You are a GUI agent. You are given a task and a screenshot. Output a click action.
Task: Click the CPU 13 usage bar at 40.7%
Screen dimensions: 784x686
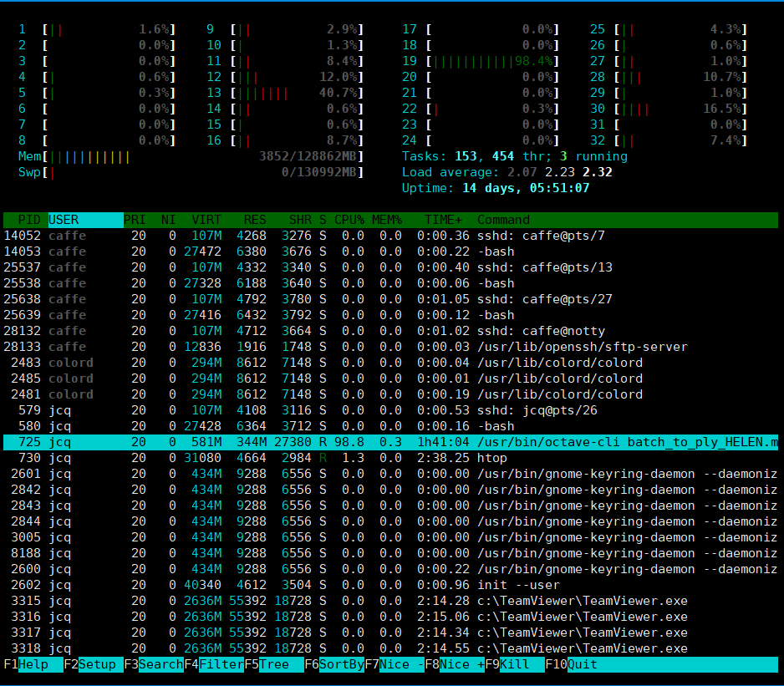298,93
